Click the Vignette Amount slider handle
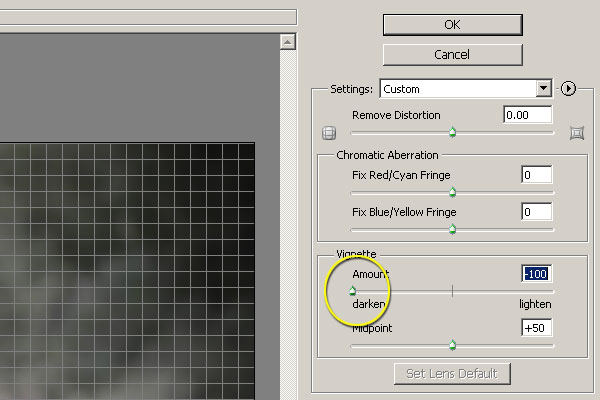Viewport: 600px width, 400px height. point(352,291)
